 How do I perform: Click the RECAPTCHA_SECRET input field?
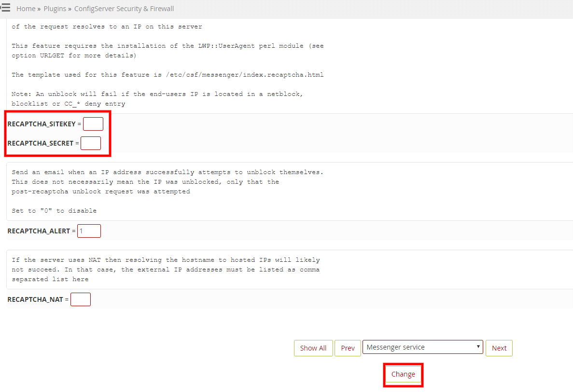coord(91,143)
